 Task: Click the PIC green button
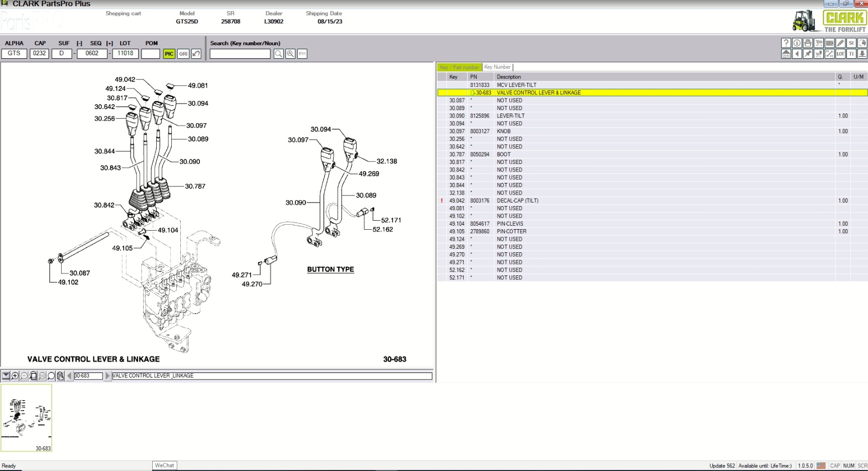(x=169, y=54)
